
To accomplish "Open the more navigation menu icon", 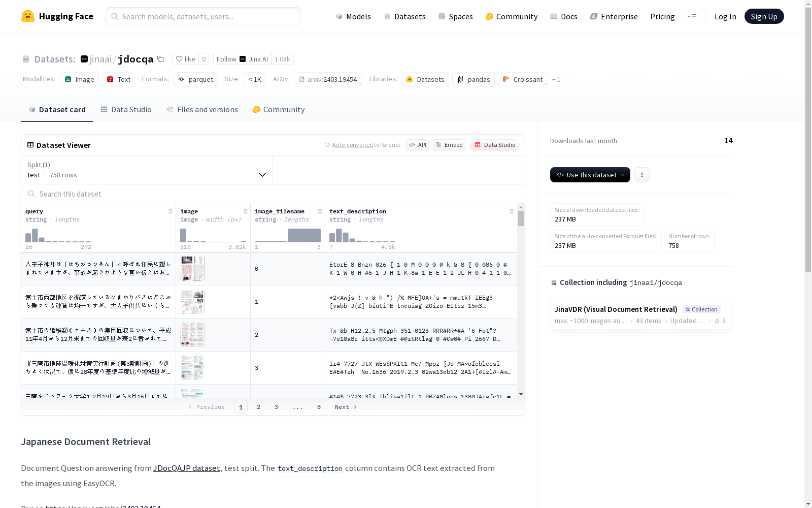I will pos(692,16).
